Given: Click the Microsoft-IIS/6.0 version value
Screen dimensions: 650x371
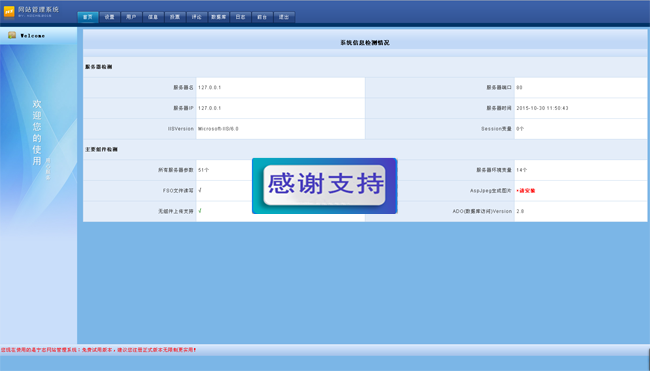Looking at the screenshot, I should click(218, 129).
